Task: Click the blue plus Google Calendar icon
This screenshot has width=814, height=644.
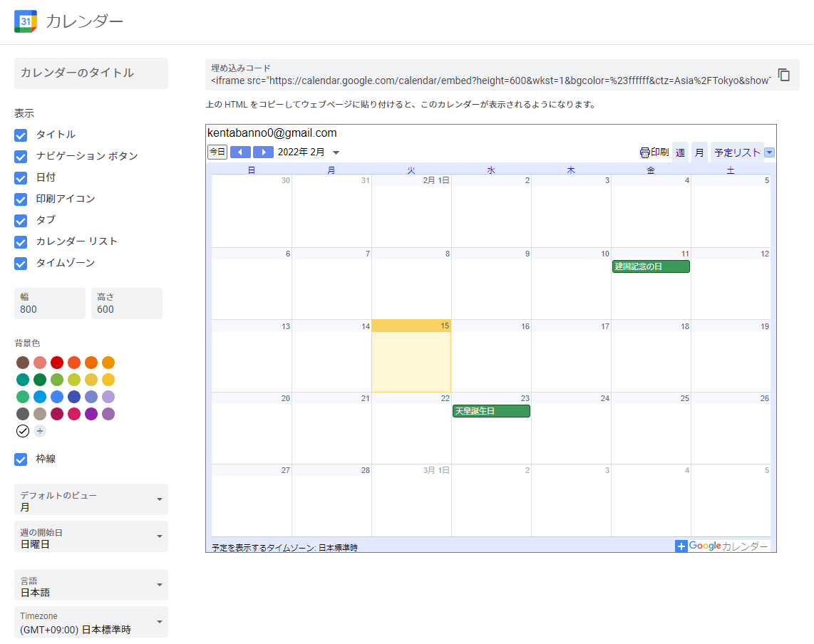Action: click(x=681, y=546)
